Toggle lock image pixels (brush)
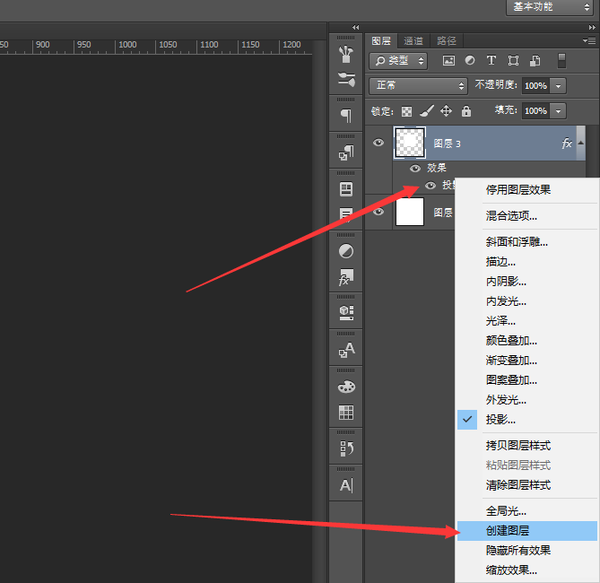Image resolution: width=600 pixels, height=583 pixels. click(x=427, y=111)
